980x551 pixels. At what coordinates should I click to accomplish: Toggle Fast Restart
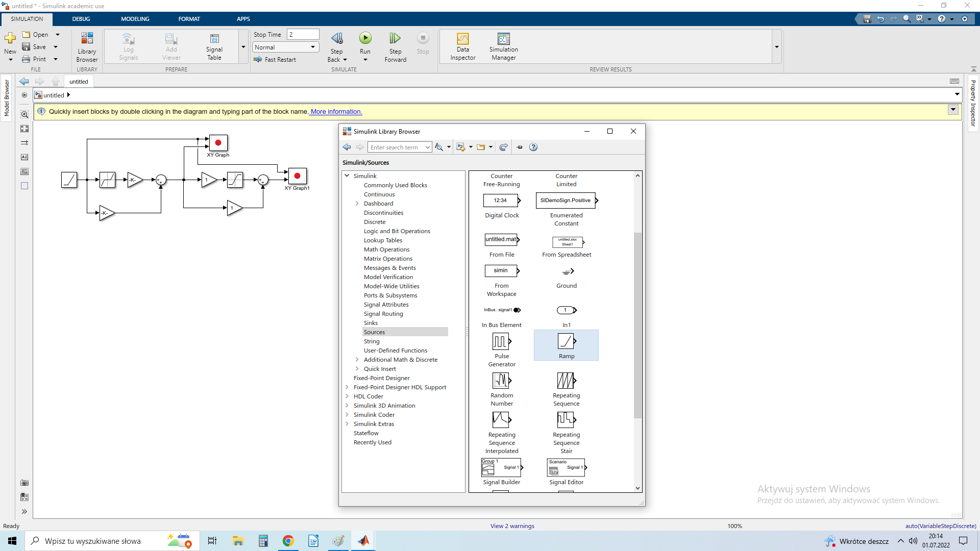(x=275, y=59)
